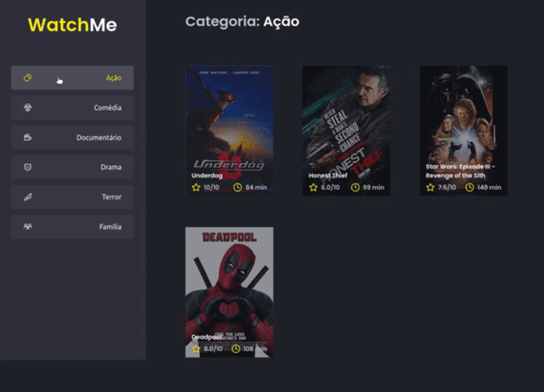544x392 pixels.
Task: Click the clock icon on the Deadpool card
Action: [235, 349]
